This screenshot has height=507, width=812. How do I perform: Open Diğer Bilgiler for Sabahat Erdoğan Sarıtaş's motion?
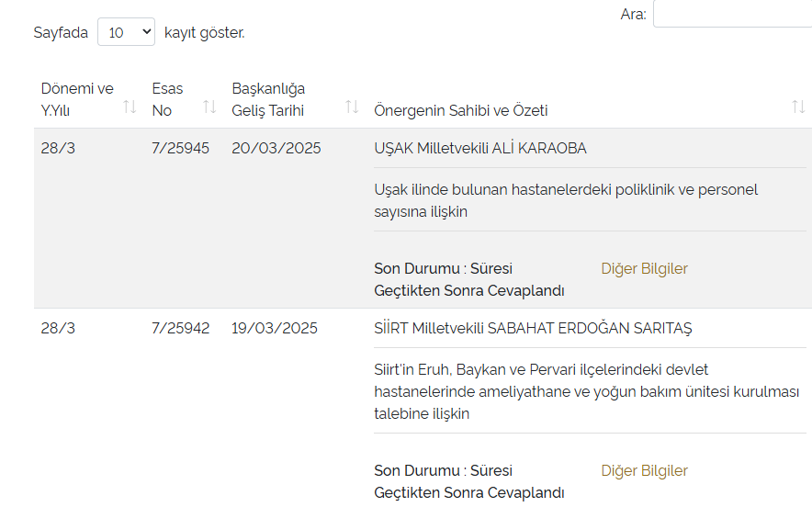(644, 470)
